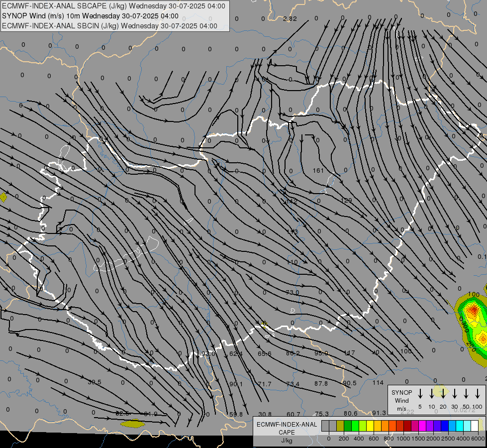487x448 pixels.
Task: Click the 10 m/s wind legend arrow
Action: coord(431,394)
